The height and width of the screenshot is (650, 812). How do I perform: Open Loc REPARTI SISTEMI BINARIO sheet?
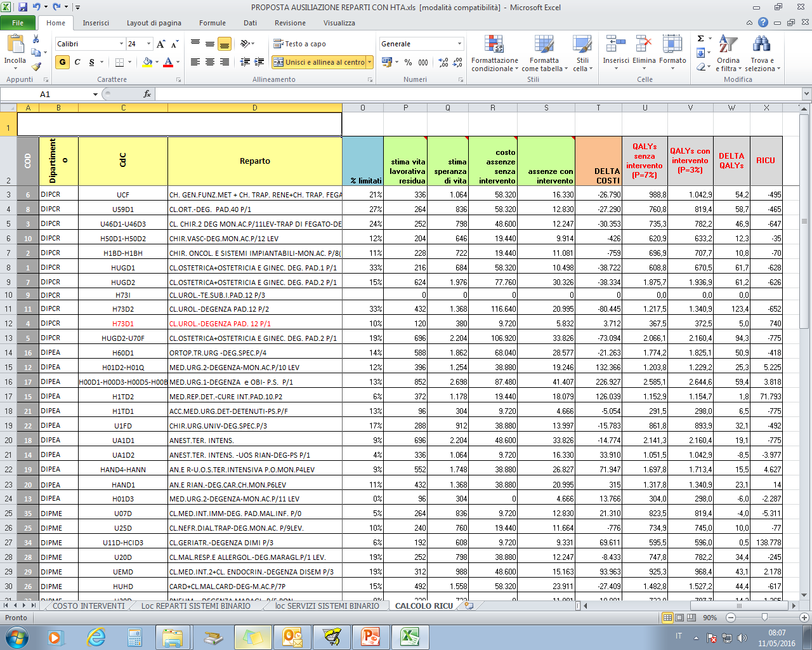coord(195,606)
